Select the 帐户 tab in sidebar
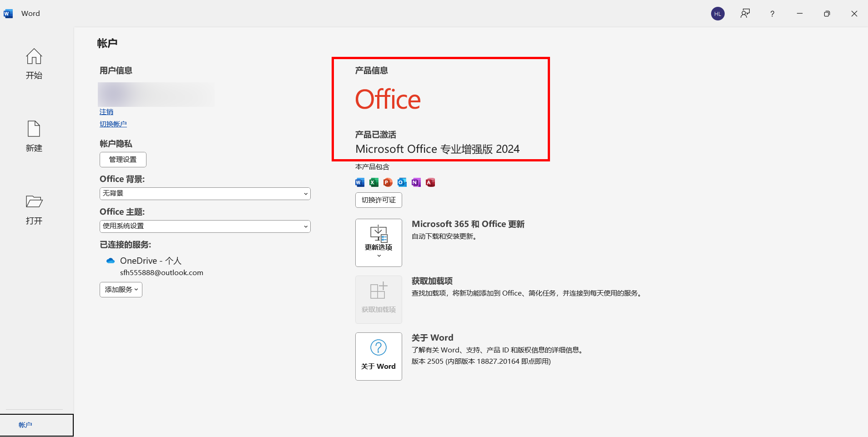Screen dimensions: 868x437 tap(36, 425)
